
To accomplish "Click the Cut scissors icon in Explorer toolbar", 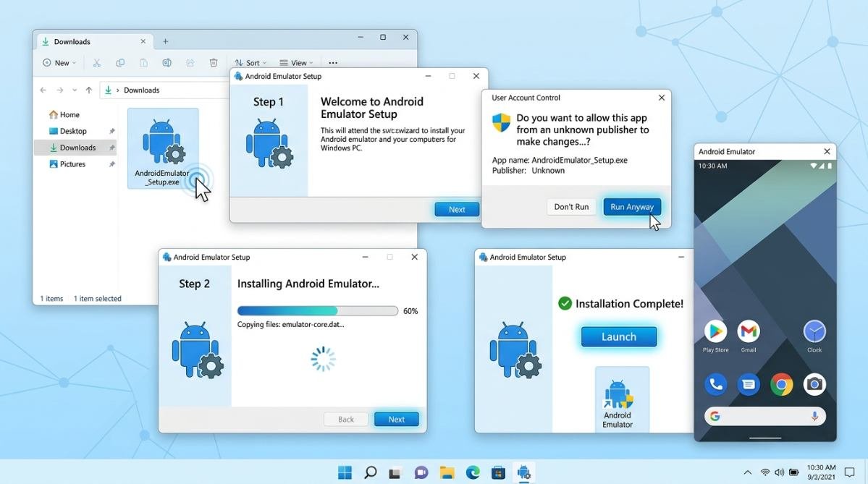I will click(x=97, y=63).
